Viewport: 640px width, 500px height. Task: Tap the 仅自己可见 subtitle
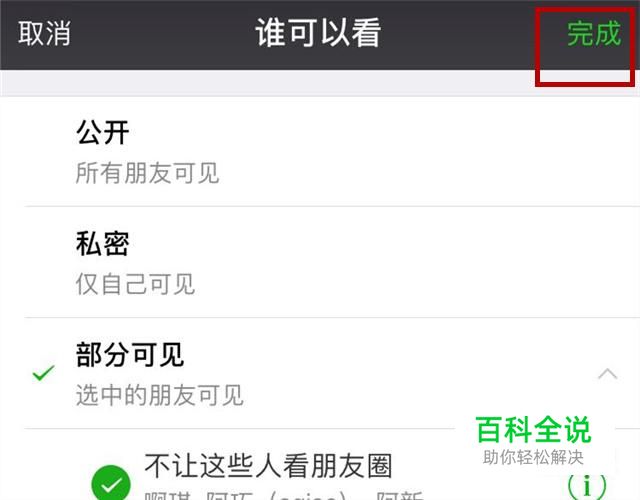point(135,284)
